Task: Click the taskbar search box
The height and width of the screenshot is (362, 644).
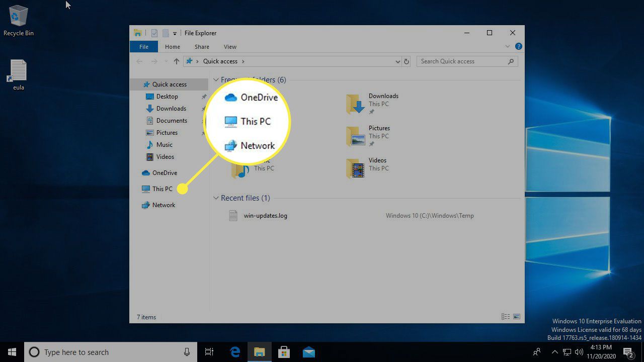Action: click(x=110, y=352)
